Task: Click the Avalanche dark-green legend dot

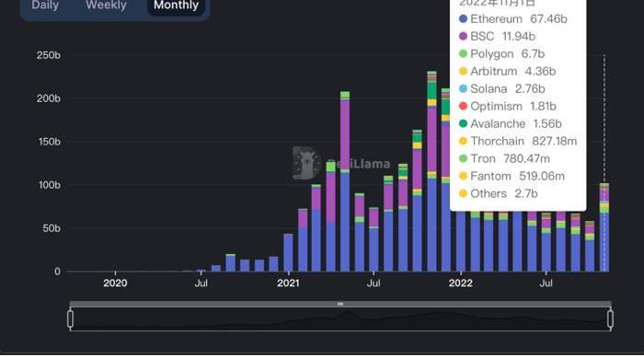Action: (x=463, y=123)
